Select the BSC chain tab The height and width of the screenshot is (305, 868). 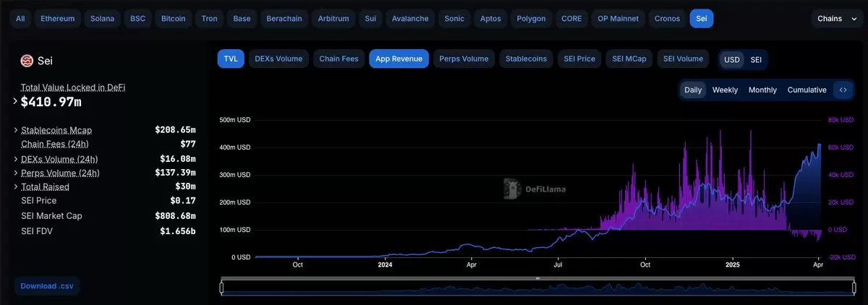click(137, 19)
